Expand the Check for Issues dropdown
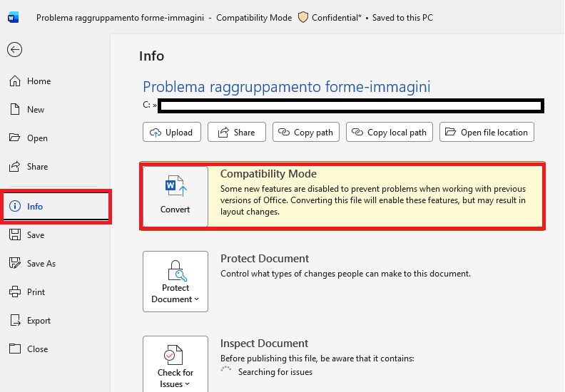The width and height of the screenshot is (565, 392). tap(175, 364)
